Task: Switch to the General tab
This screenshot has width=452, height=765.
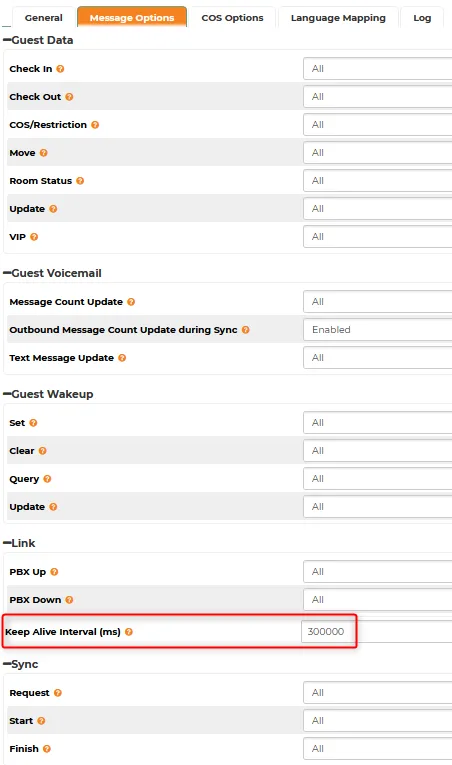Action: tap(43, 18)
